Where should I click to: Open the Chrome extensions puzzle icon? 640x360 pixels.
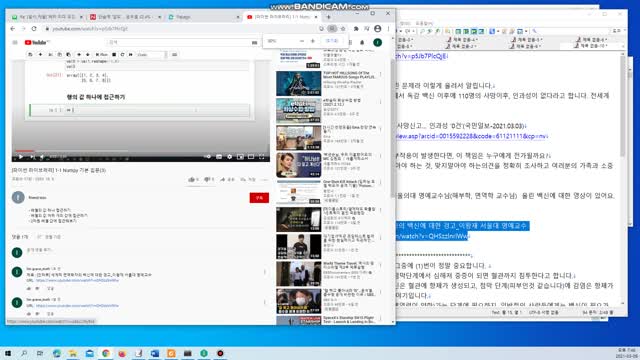pos(356,29)
